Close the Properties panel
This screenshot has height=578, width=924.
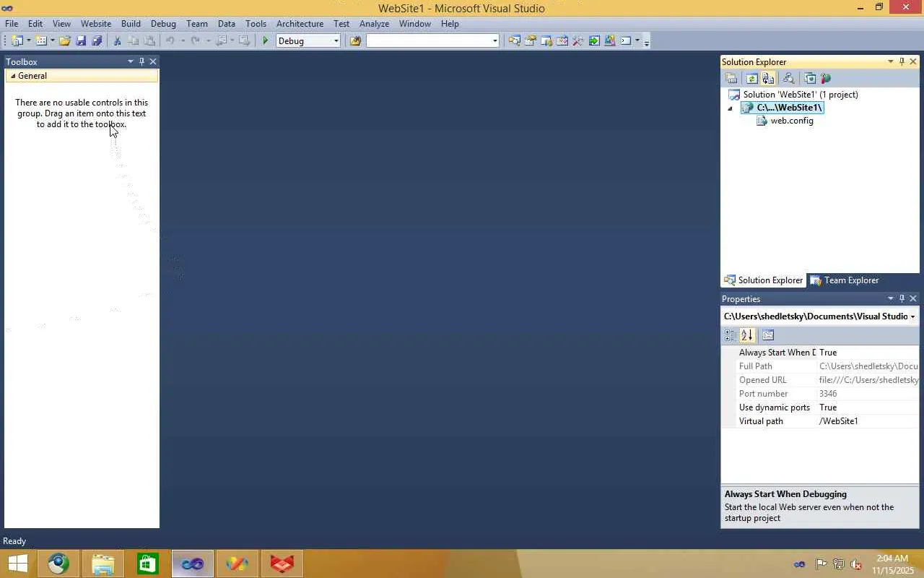pyautogui.click(x=913, y=298)
